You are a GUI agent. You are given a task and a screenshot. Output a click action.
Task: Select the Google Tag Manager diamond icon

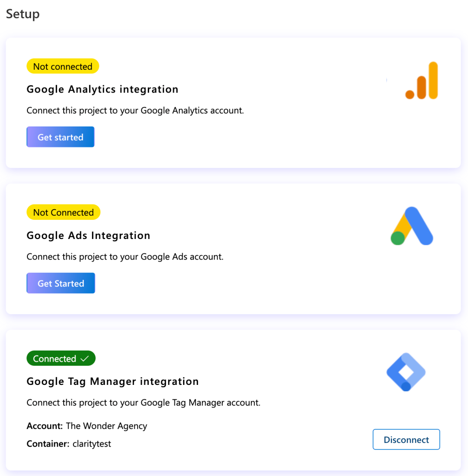tap(406, 371)
